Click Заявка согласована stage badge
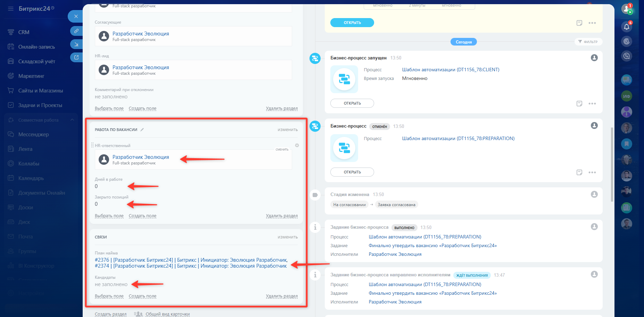 tap(396, 205)
